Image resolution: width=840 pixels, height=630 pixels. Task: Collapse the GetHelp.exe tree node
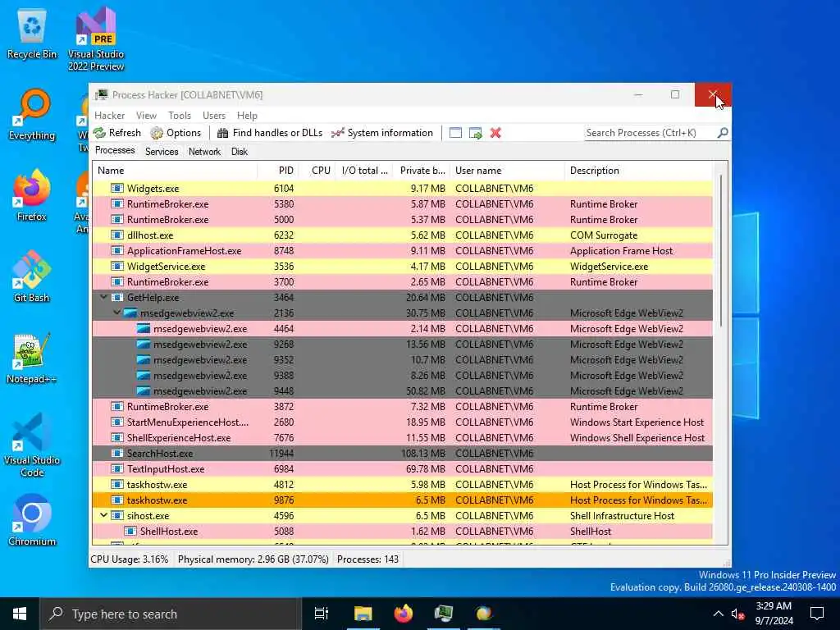point(103,297)
